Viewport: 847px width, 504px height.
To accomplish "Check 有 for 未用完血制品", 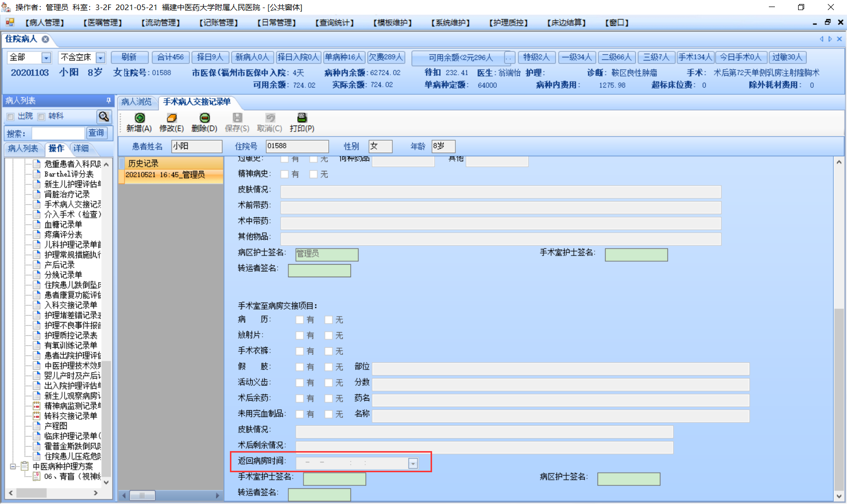I will 300,414.
